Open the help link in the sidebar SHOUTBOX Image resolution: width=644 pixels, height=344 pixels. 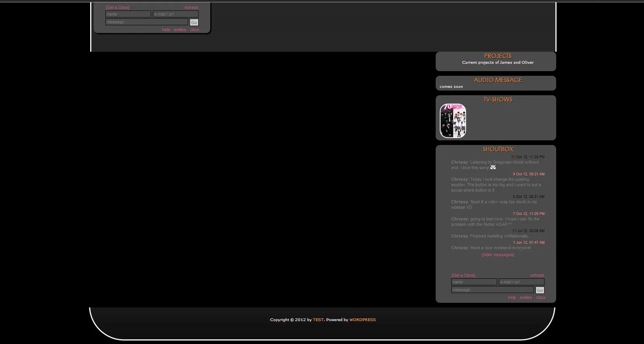coord(512,298)
